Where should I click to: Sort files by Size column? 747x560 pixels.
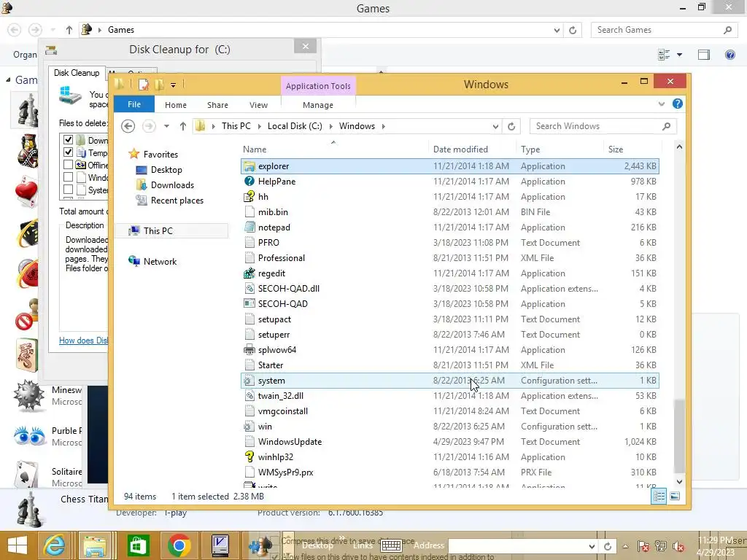point(632,149)
